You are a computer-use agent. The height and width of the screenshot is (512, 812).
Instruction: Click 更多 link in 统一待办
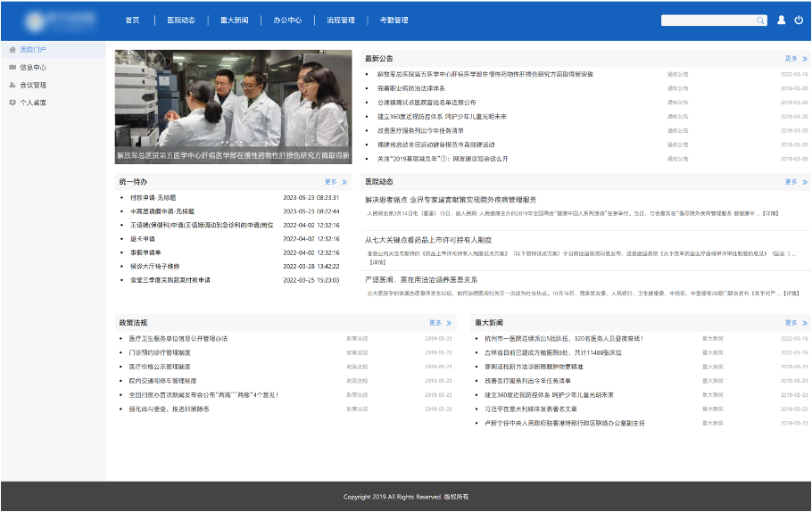pyautogui.click(x=330, y=182)
